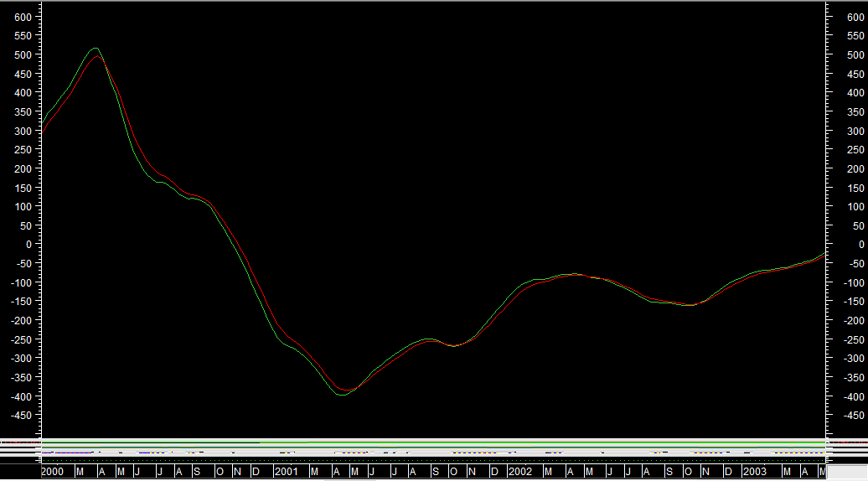Select the 2003 year marker on the date axis
The width and height of the screenshot is (868, 481).
point(755,472)
